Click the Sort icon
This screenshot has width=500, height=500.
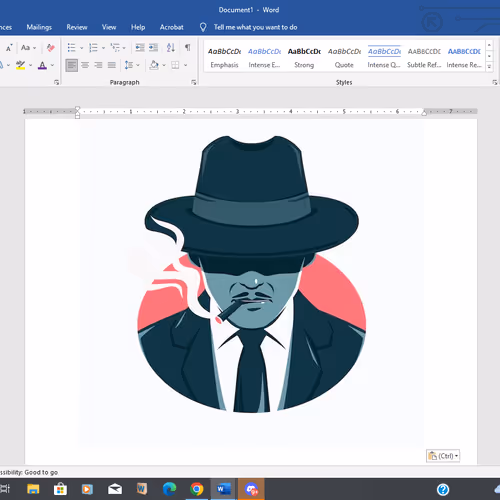click(171, 48)
